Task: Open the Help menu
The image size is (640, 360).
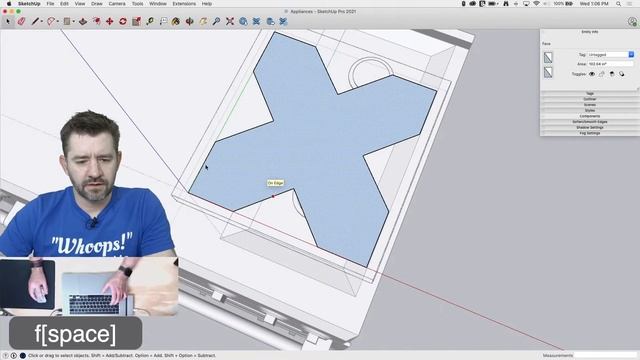Action: [207, 4]
